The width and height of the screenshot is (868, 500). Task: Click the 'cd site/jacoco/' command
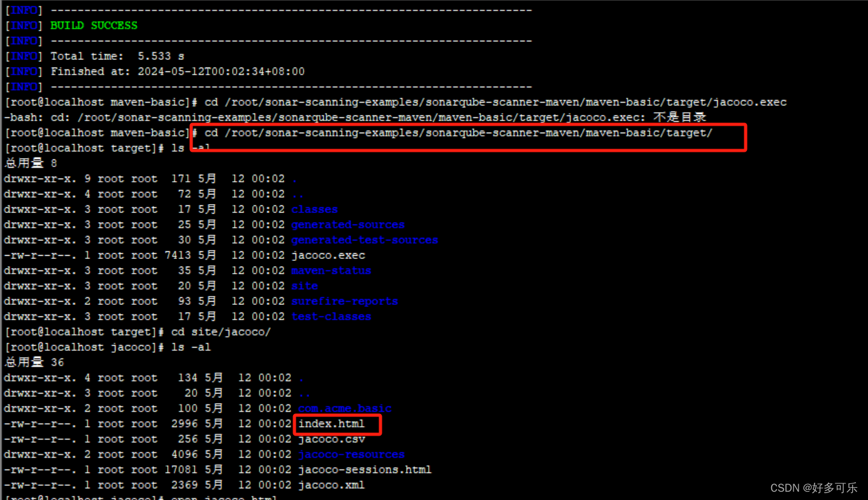[x=221, y=332]
